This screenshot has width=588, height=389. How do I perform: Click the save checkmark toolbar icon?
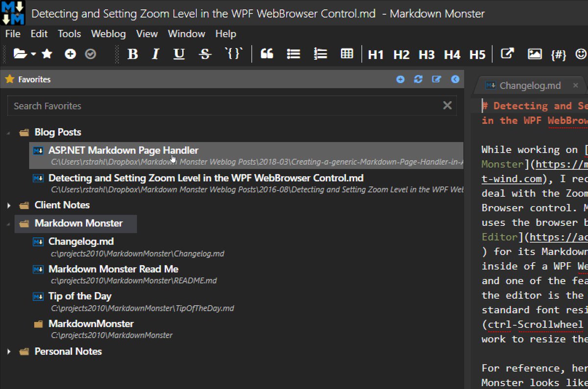click(90, 54)
